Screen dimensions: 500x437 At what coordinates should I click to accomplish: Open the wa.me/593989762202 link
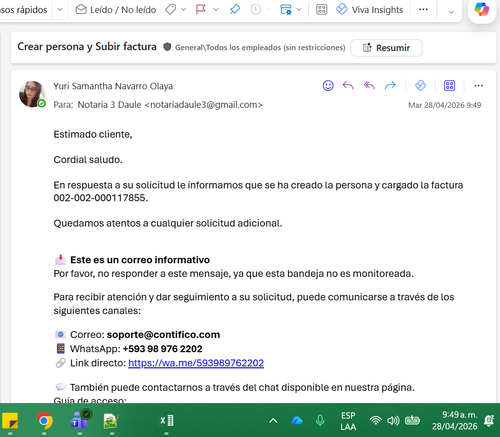(196, 363)
